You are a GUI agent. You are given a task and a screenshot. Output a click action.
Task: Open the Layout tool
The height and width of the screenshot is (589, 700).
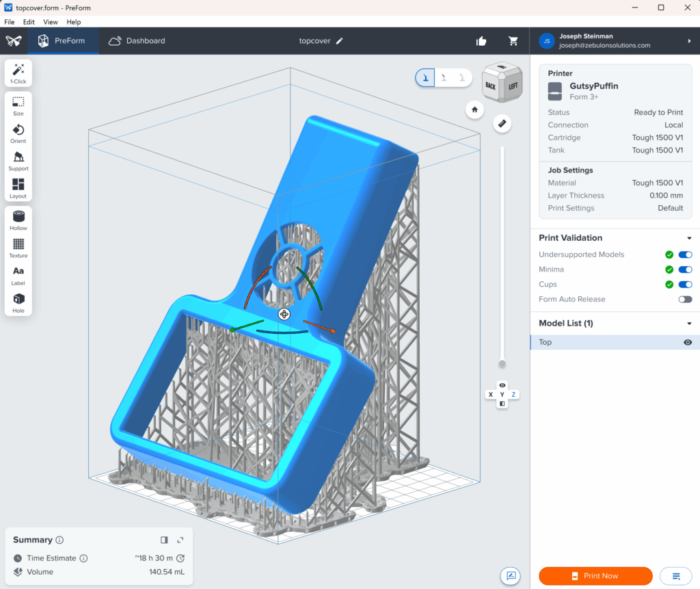pyautogui.click(x=18, y=187)
